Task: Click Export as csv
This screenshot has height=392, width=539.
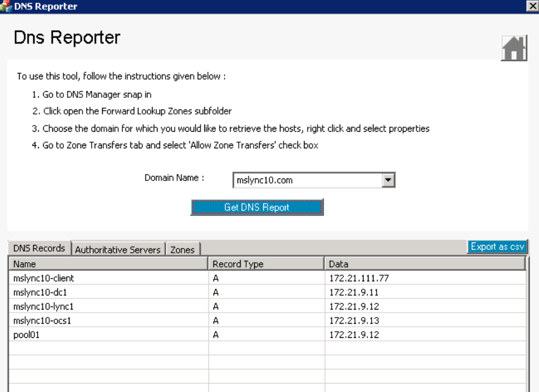Action: pyautogui.click(x=497, y=246)
